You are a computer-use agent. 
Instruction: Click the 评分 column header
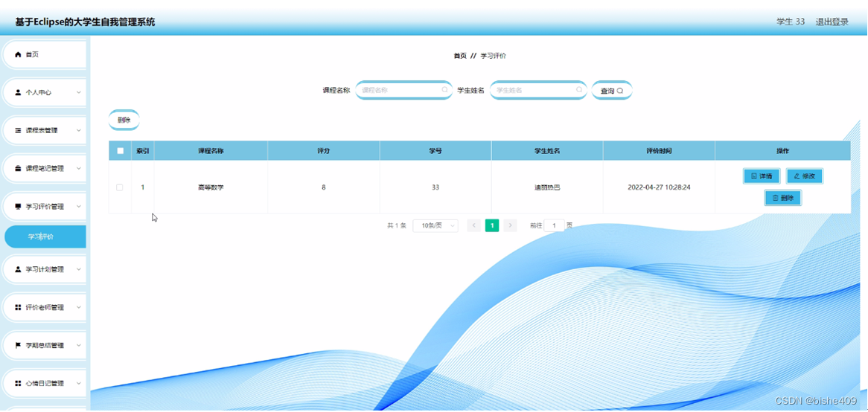(x=324, y=151)
